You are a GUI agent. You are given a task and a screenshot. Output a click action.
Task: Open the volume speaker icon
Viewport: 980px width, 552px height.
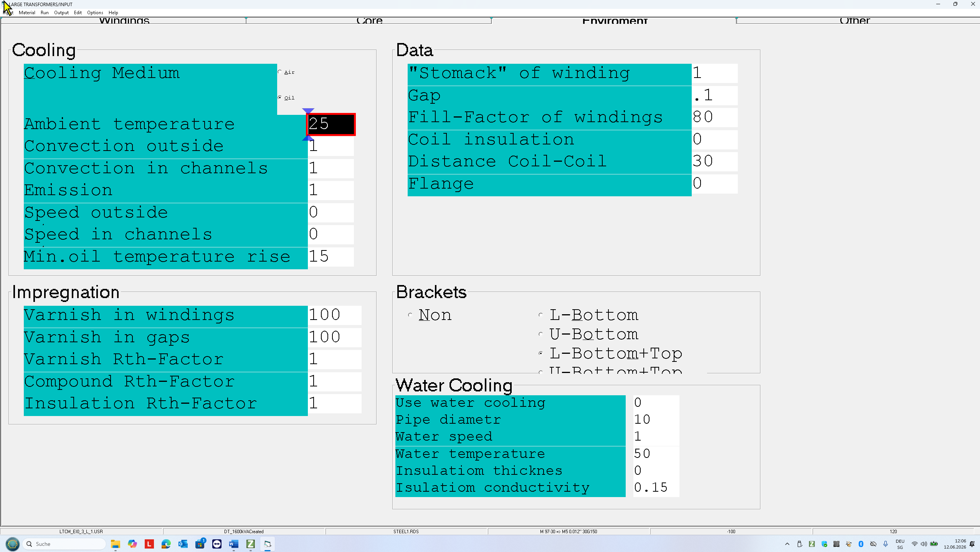(924, 544)
